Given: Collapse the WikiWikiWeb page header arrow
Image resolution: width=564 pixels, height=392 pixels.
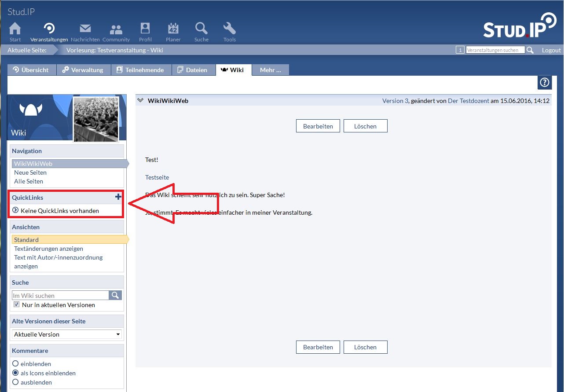Looking at the screenshot, I should [140, 101].
